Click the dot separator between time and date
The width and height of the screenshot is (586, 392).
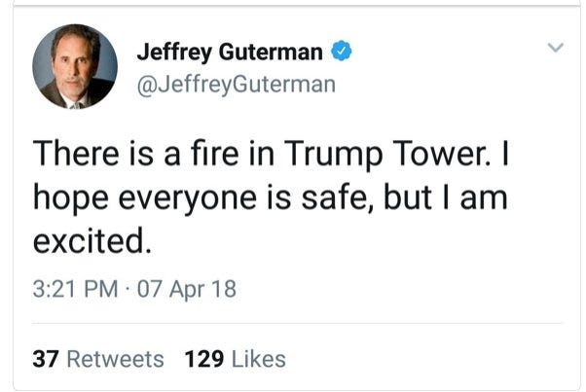tap(128, 289)
